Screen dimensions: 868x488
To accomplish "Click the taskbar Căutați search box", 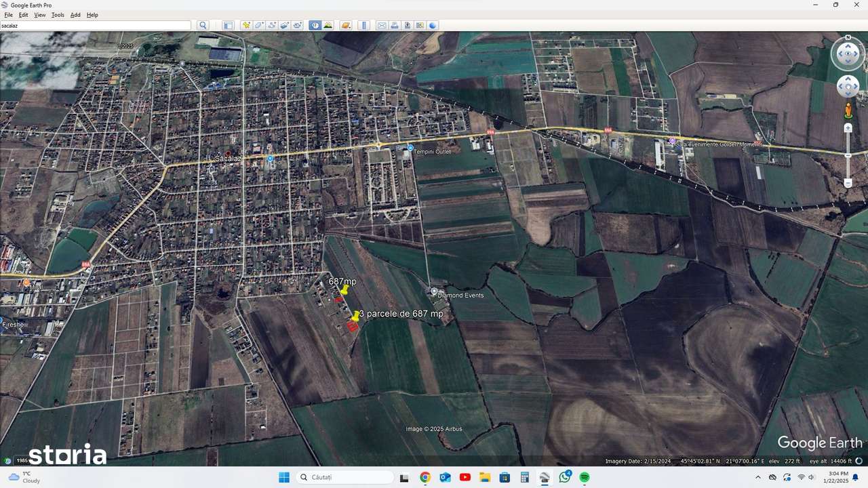I will tap(344, 477).
